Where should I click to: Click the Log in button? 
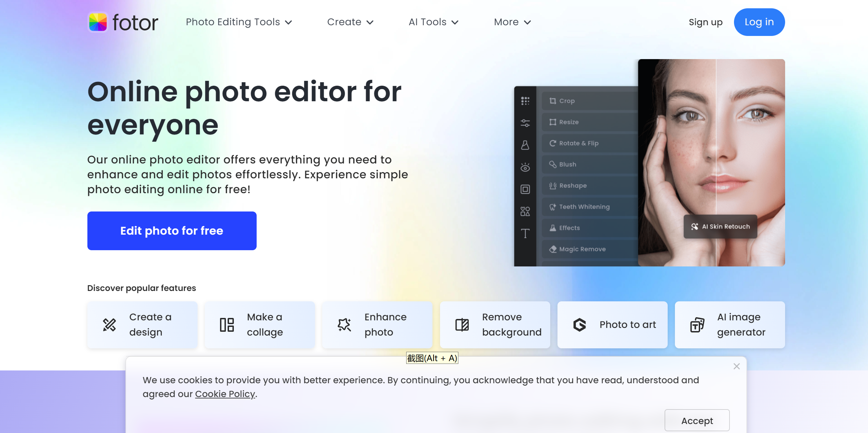759,22
